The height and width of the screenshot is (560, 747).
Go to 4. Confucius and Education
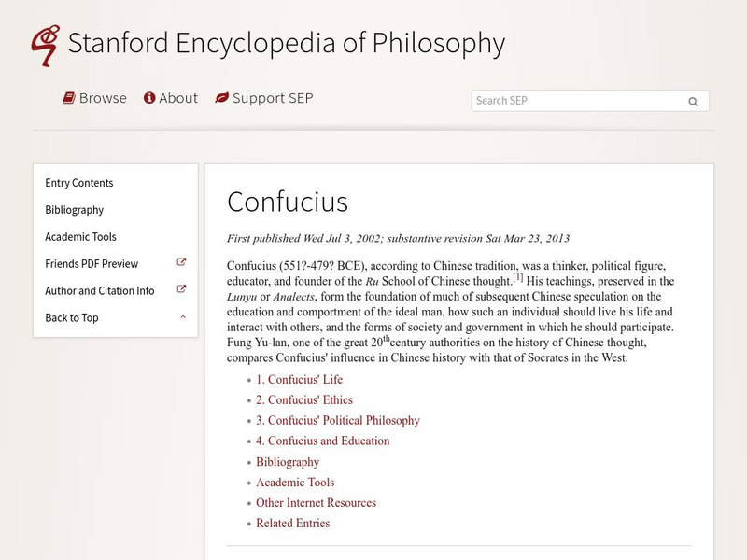tap(322, 441)
